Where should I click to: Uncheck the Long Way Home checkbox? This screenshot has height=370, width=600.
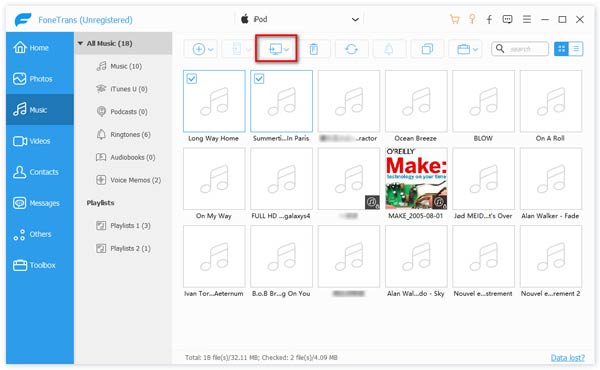191,79
